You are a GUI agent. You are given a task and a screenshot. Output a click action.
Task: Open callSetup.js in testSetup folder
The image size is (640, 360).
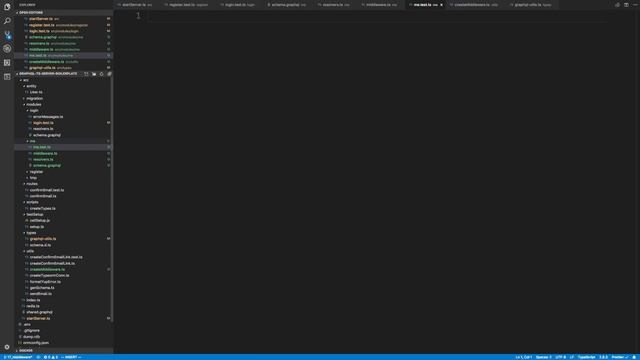coord(40,221)
